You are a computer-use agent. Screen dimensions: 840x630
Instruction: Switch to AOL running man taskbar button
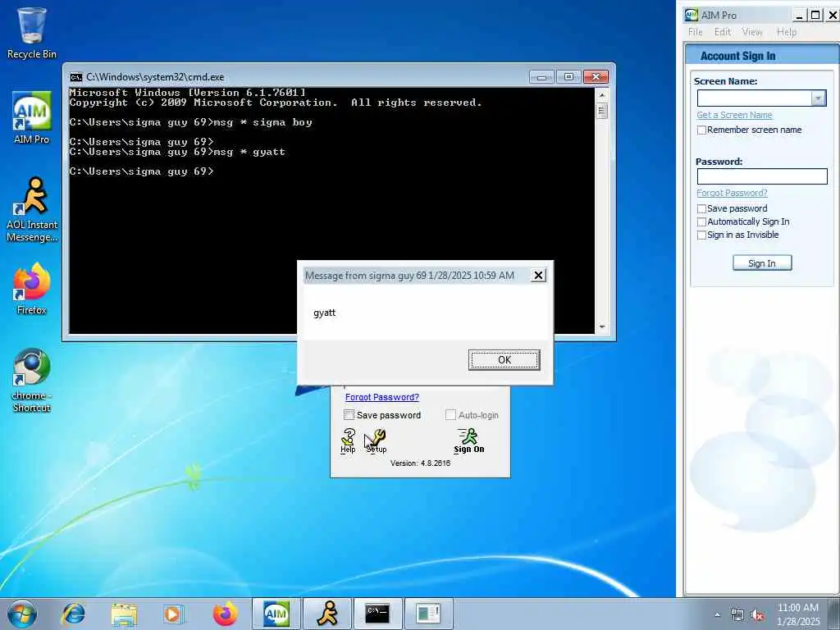coord(327,614)
